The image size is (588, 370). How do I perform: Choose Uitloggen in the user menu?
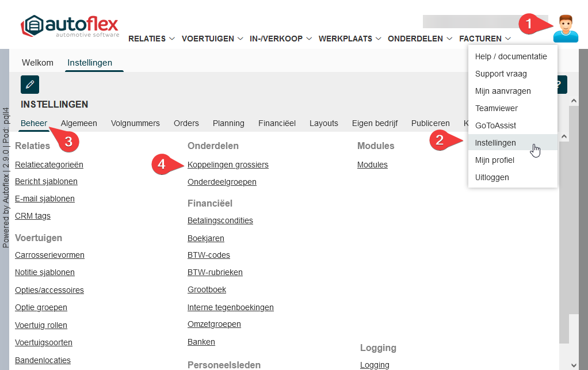click(x=492, y=177)
